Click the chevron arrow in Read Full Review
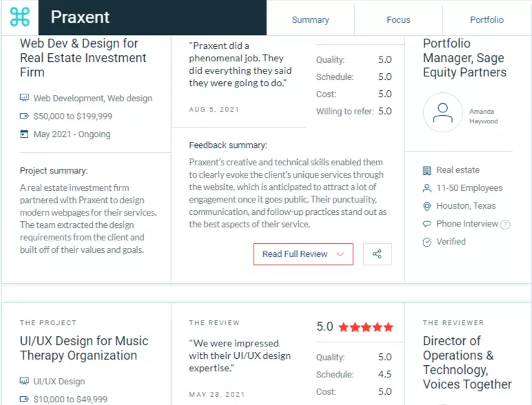 [340, 254]
